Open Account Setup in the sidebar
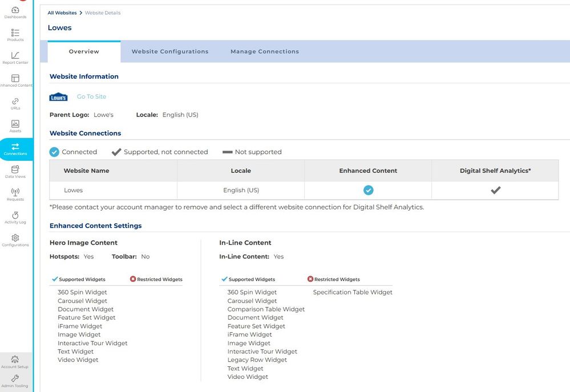This screenshot has height=392, width=570. [15, 362]
